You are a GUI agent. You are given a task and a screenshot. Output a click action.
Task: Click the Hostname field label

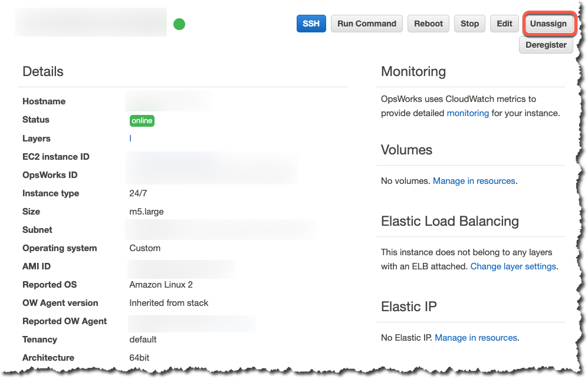[x=44, y=101]
